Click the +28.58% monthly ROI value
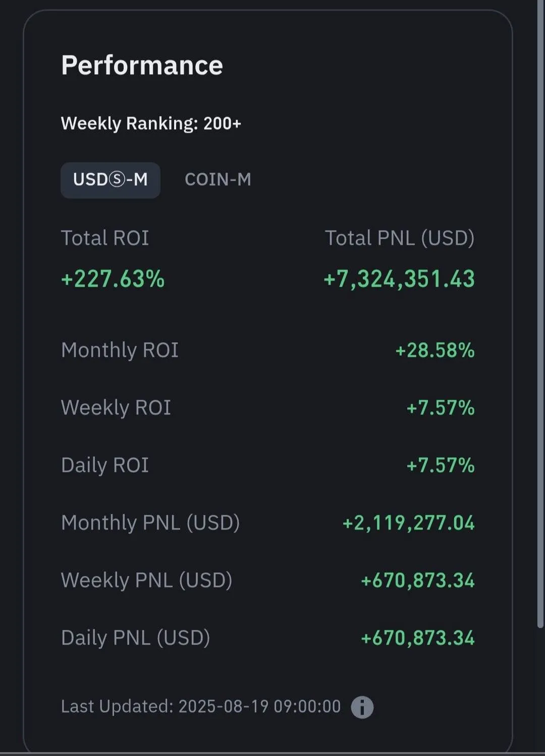 click(434, 350)
